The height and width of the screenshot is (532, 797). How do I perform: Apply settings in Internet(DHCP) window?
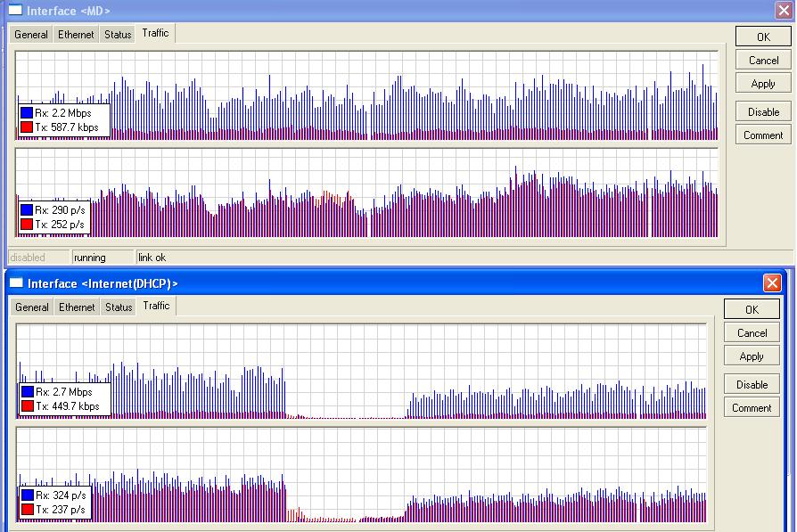click(752, 356)
